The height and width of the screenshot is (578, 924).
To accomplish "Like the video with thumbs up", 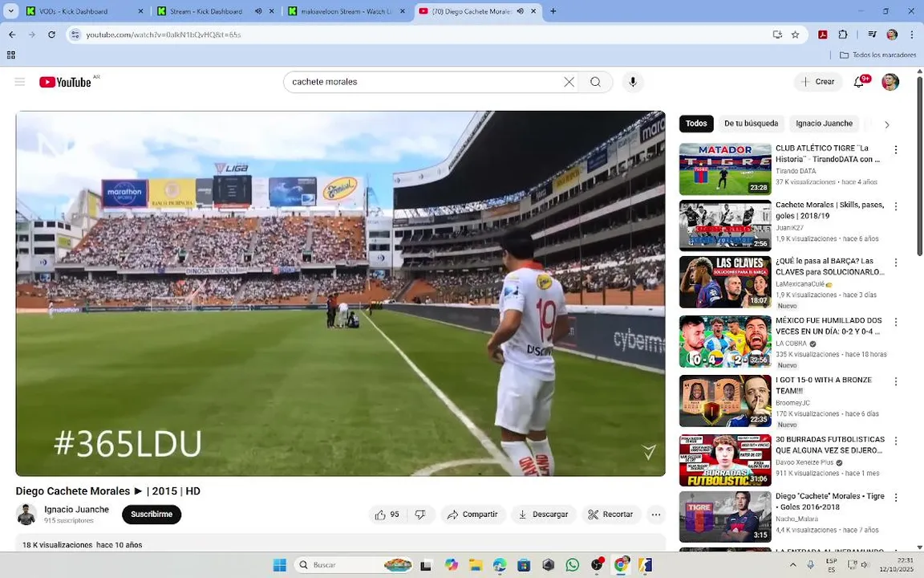I will pyautogui.click(x=387, y=515).
